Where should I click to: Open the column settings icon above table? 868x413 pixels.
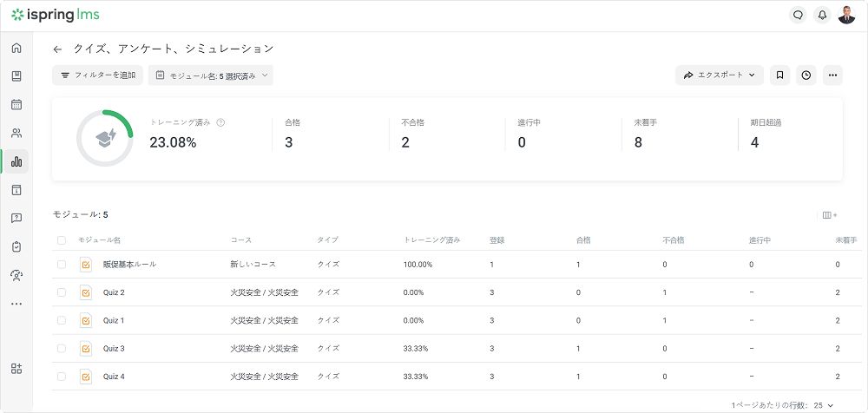[x=829, y=214]
